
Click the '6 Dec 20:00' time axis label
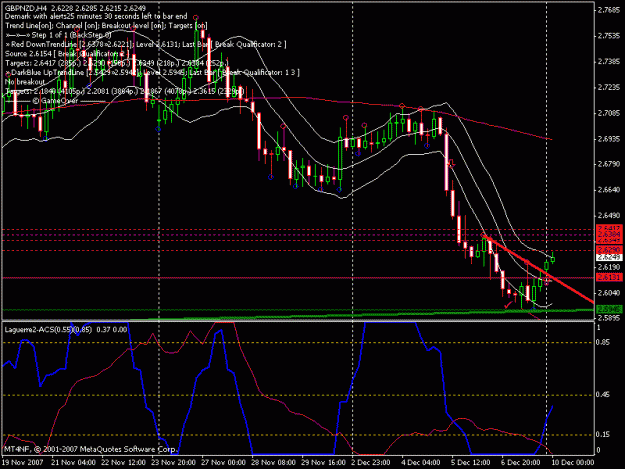point(521,462)
